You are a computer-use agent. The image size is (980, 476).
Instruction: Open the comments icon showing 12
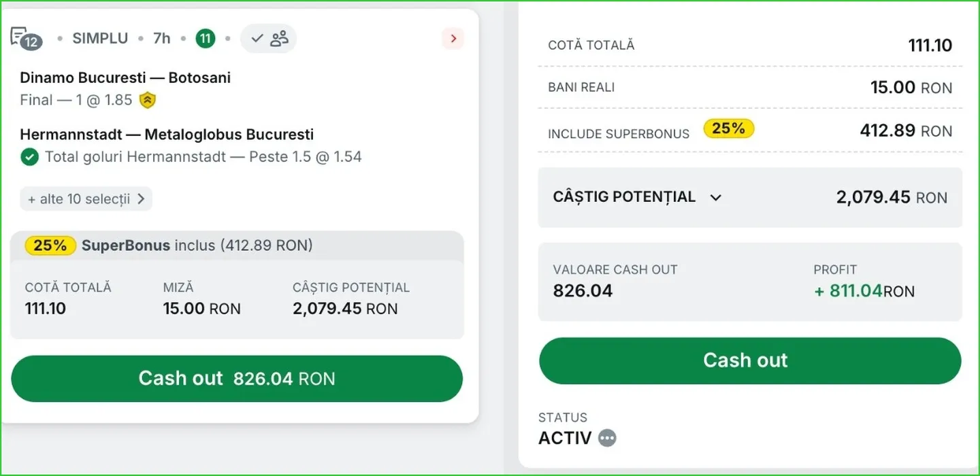pos(26,38)
